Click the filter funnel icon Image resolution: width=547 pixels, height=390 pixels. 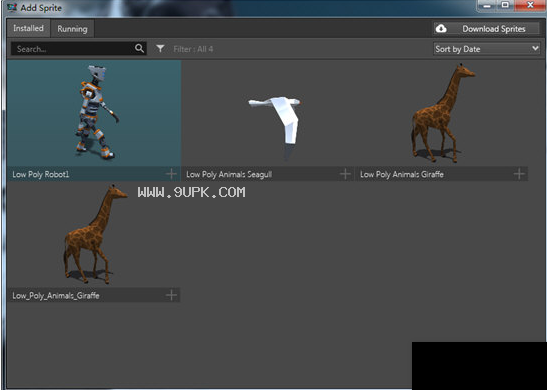[x=160, y=48]
